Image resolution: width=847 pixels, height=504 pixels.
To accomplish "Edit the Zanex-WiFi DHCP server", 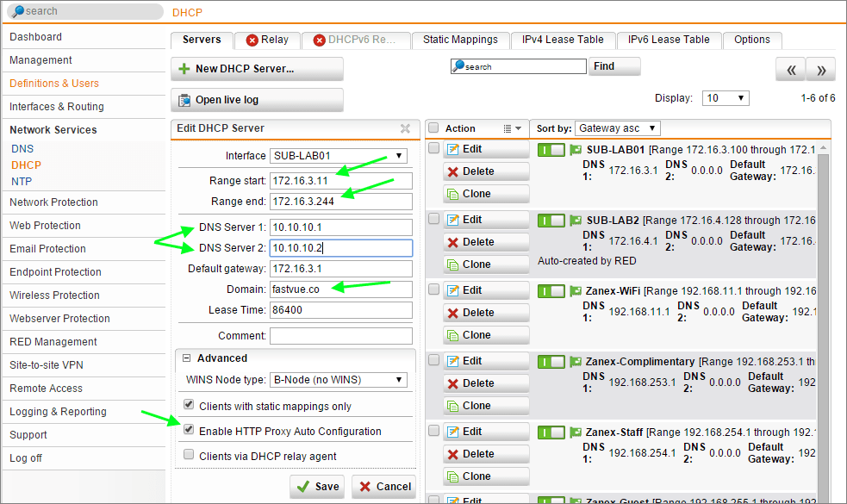I will coord(486,290).
